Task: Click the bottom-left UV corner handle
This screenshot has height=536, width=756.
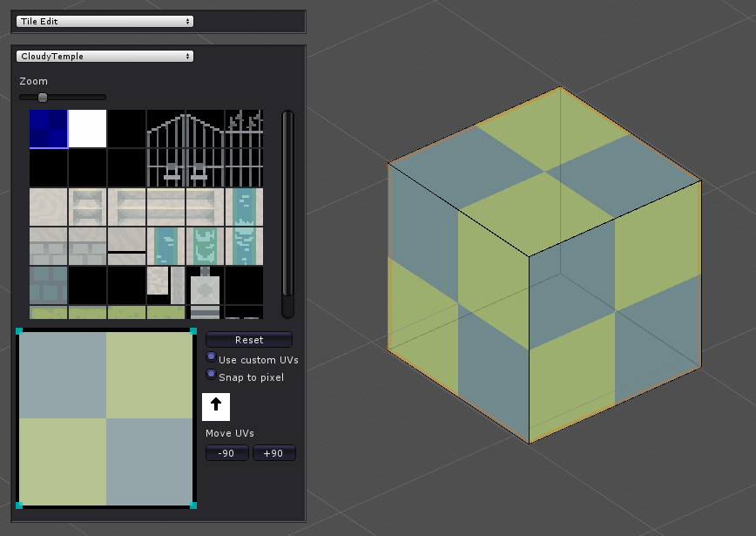Action: pyautogui.click(x=19, y=505)
